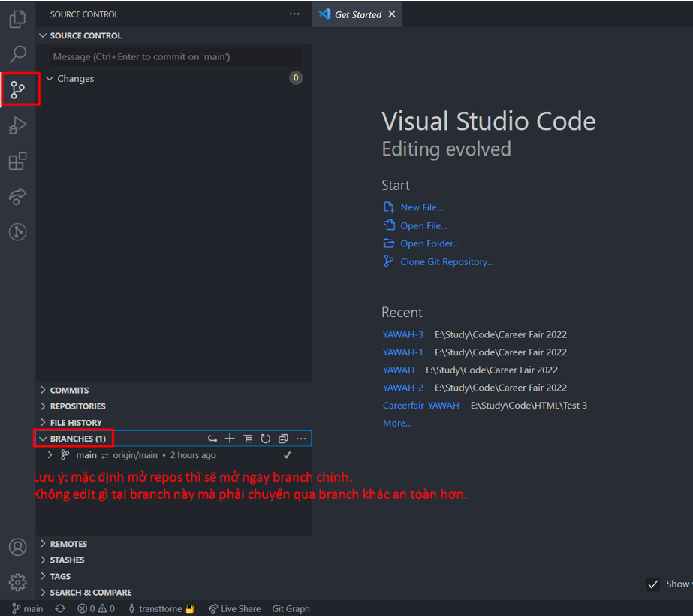Open recent folder YAWAH-1
Screen dimensions: 693x616
(x=402, y=352)
